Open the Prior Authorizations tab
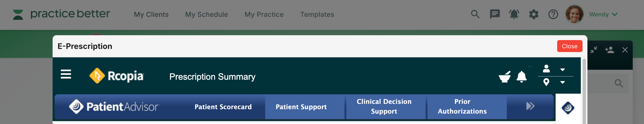Viewport: 644px width, 124px height. coord(462,107)
